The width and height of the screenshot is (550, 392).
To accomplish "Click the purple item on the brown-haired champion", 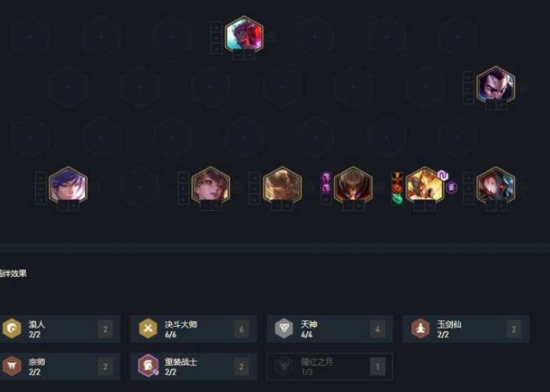I will click(326, 178).
